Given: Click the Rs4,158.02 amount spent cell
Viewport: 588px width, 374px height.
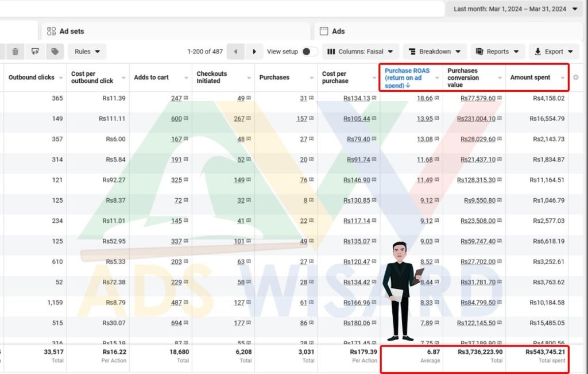Looking at the screenshot, I should click(x=548, y=98).
